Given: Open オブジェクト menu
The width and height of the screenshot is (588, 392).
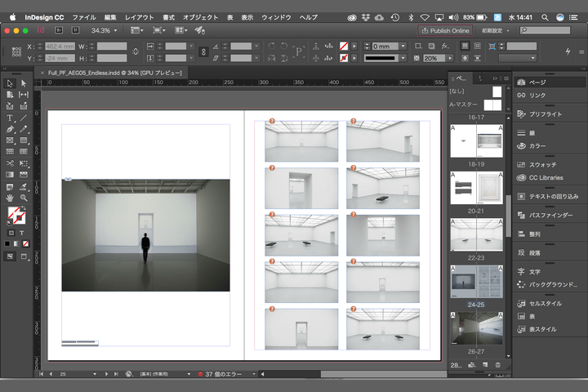Looking at the screenshot, I should (201, 17).
